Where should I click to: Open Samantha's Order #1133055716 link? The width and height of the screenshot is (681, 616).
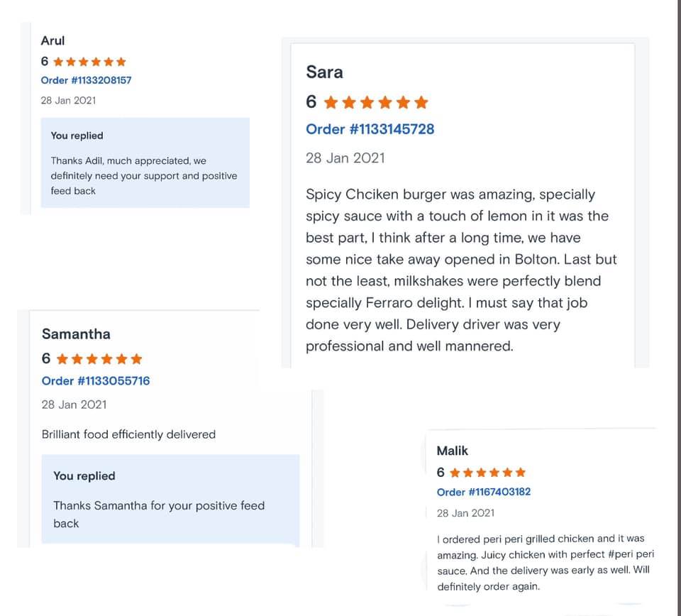click(x=96, y=381)
